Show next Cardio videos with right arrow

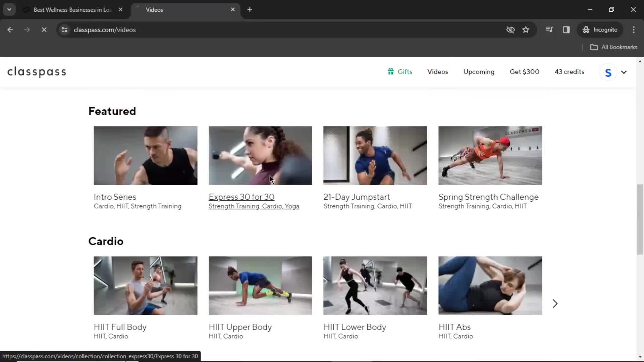[555, 304]
